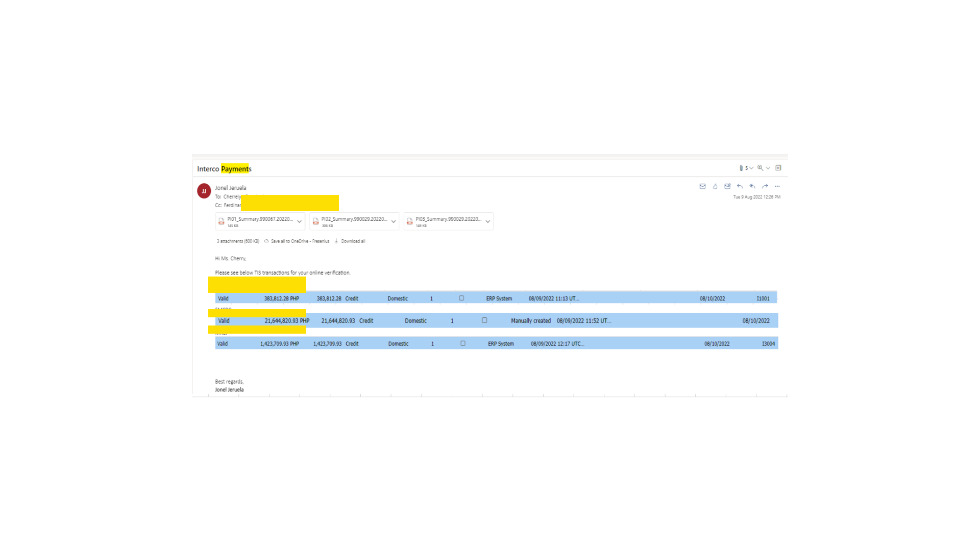Open the more actions ellipsis
This screenshot has height=551, width=980.
tap(777, 186)
